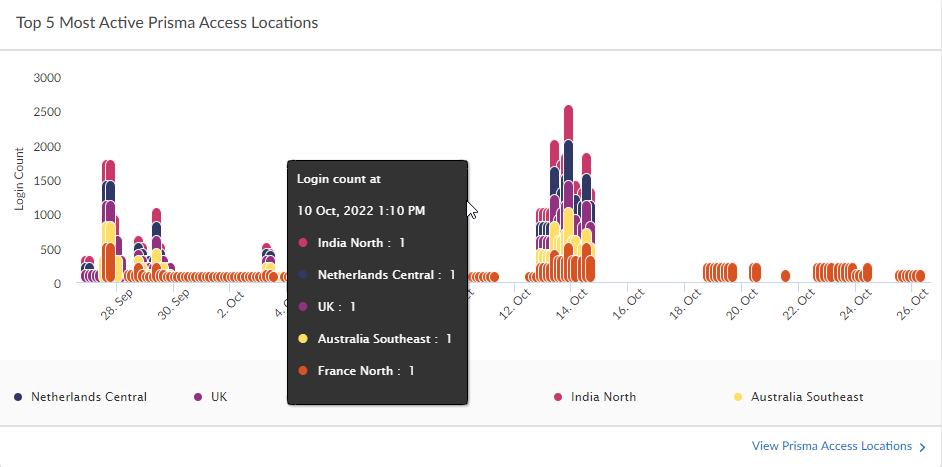Hide the UK series via legend label
942x467 pixels.
tap(219, 397)
